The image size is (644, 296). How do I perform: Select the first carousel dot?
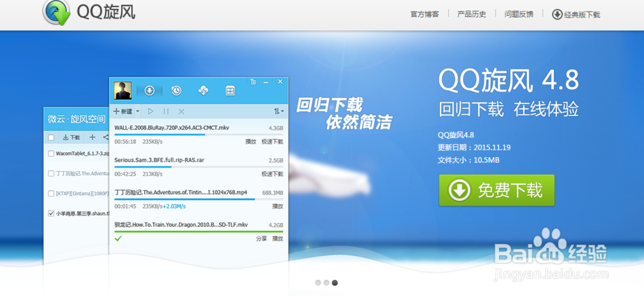pyautogui.click(x=318, y=283)
